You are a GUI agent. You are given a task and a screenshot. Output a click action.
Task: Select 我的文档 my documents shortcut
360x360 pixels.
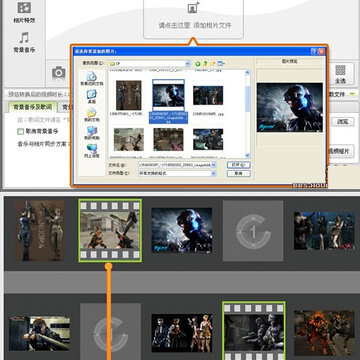[91, 114]
